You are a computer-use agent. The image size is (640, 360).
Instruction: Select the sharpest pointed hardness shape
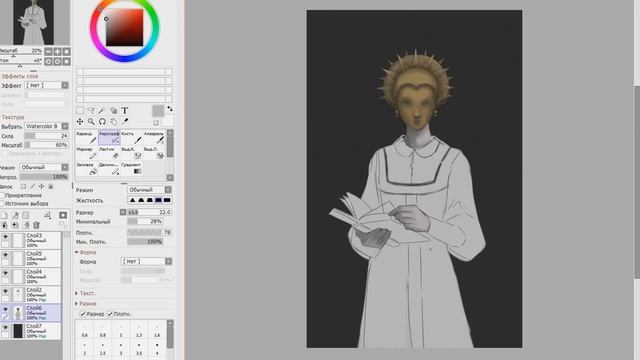tap(132, 200)
